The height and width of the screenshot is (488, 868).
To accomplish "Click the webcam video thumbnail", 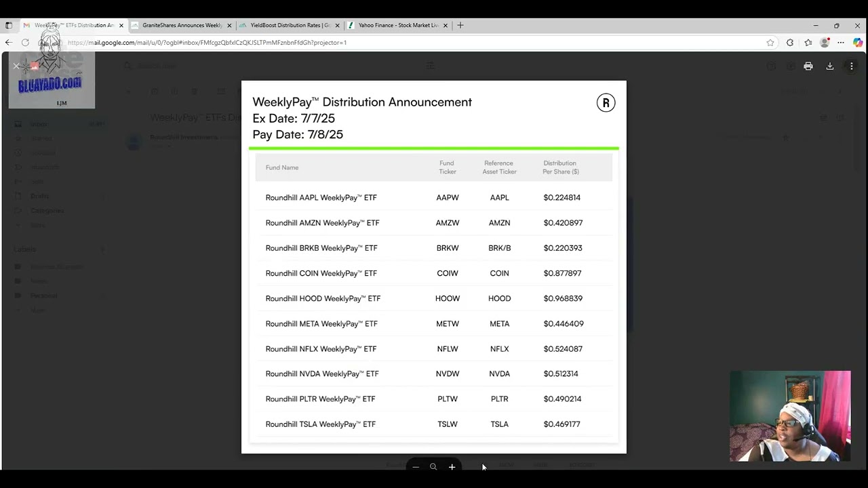I will 790,416.
